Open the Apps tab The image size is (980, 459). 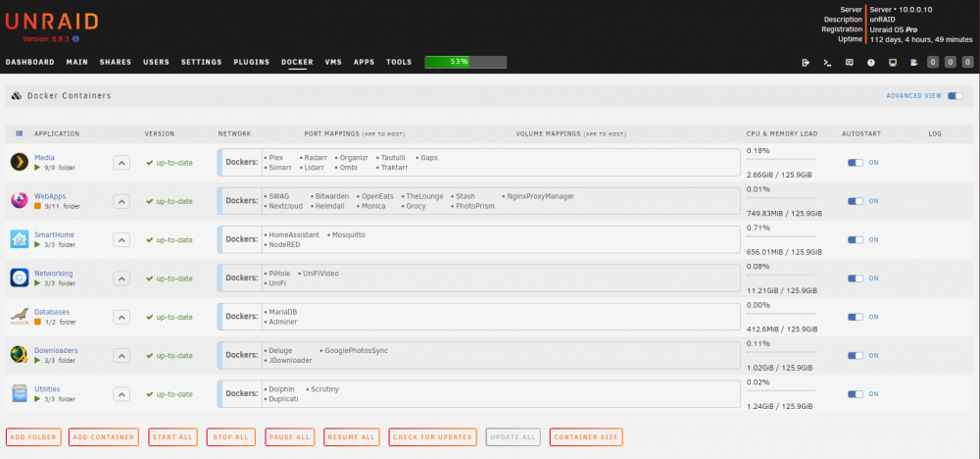point(364,63)
